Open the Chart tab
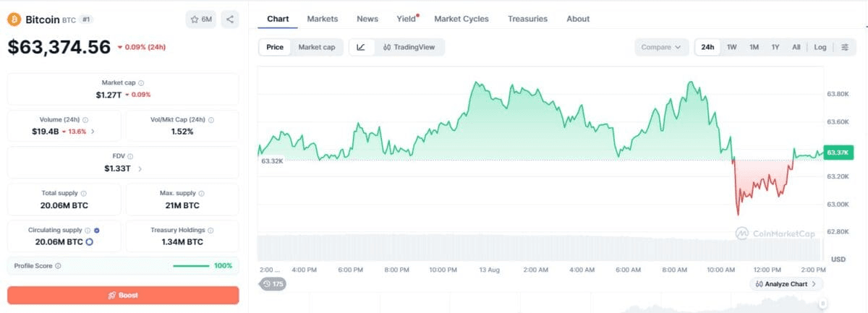Viewport: 868px width, 313px height. [x=278, y=19]
